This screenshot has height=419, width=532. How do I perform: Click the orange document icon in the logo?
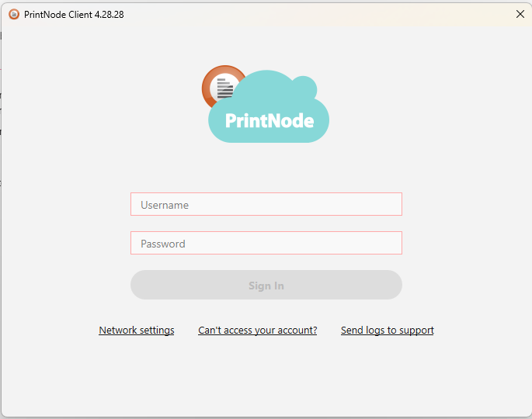click(221, 86)
